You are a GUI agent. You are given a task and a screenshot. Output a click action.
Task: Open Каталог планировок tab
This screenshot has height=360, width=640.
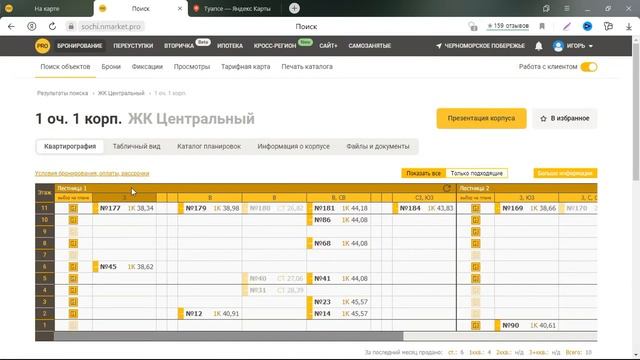coord(209,146)
